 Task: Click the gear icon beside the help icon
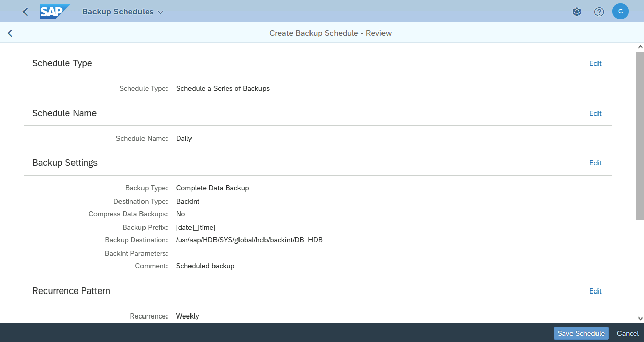577,11
